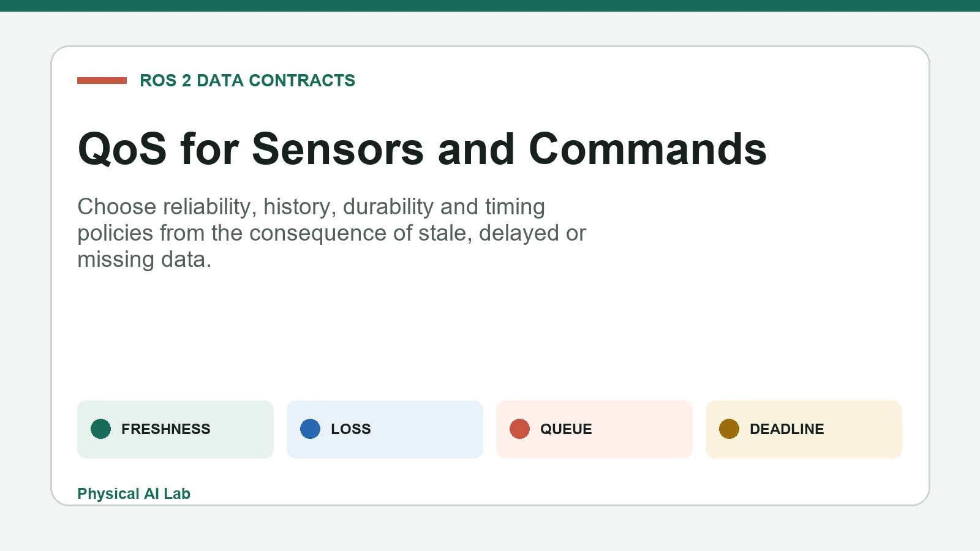Select the DEADLINE label text
The width and height of the screenshot is (980, 551).
click(x=787, y=429)
